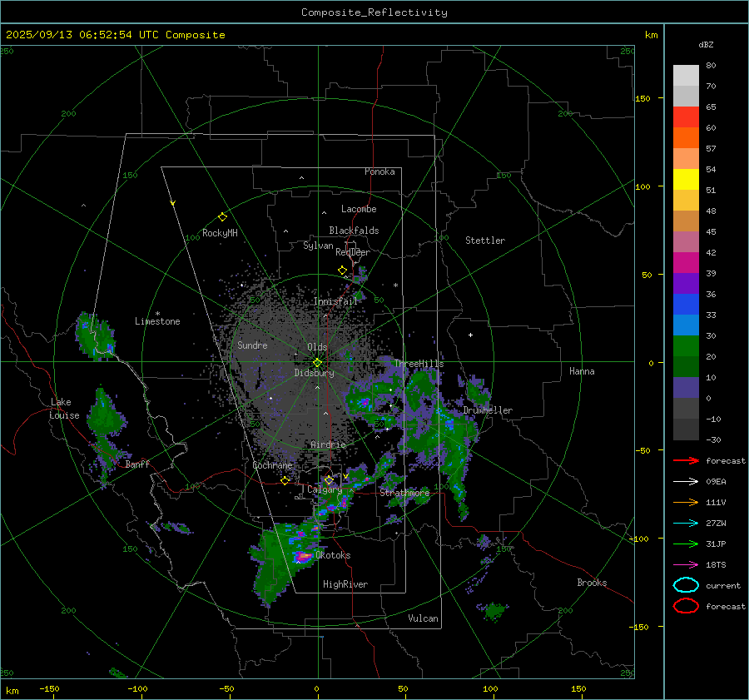749x700 pixels.
Task: Click the magenta 18TS arrow icon
Action: (x=686, y=565)
